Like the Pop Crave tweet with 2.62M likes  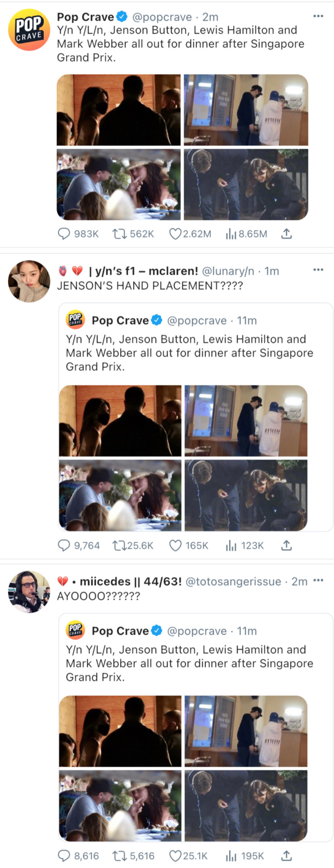175,234
